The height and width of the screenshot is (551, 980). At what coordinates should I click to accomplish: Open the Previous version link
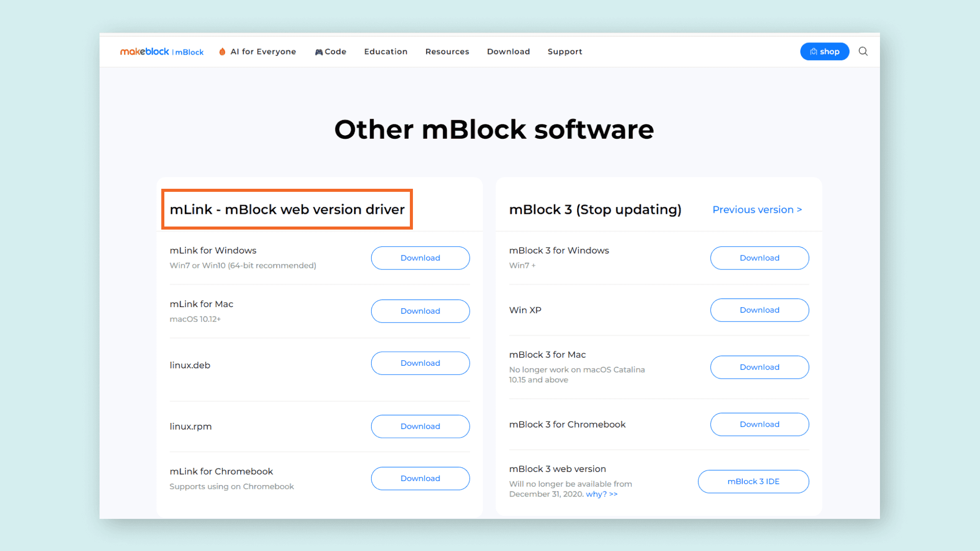tap(757, 209)
